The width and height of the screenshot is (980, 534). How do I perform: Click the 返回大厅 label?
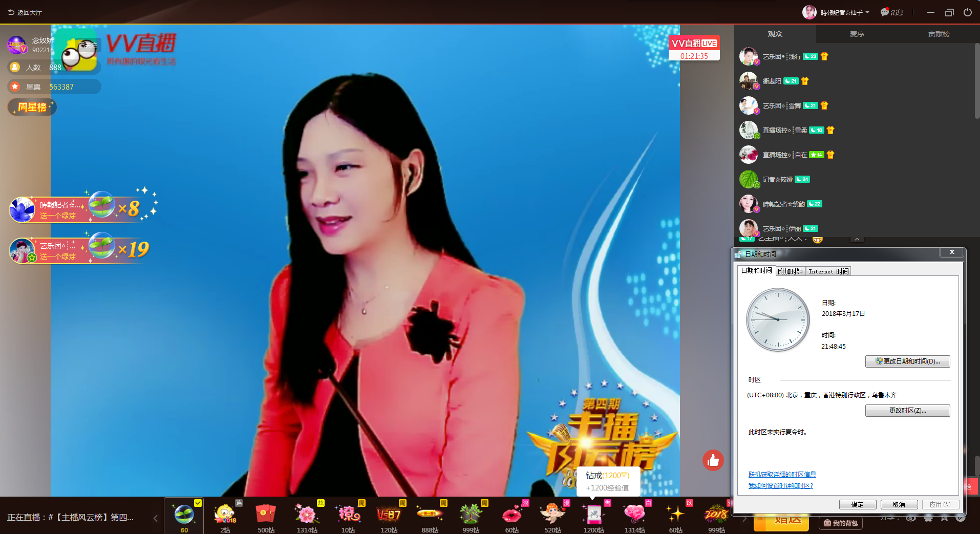(30, 12)
